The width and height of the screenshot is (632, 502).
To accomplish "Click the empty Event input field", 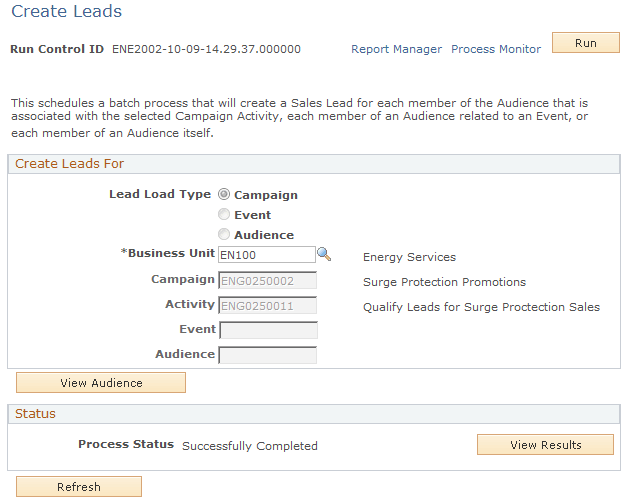I will pos(268,330).
